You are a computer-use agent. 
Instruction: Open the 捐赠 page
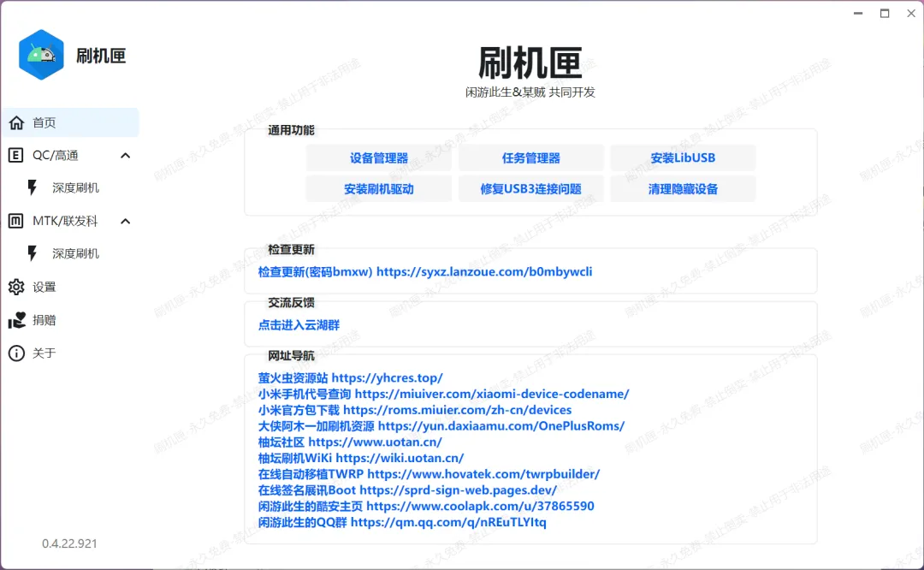pos(44,320)
